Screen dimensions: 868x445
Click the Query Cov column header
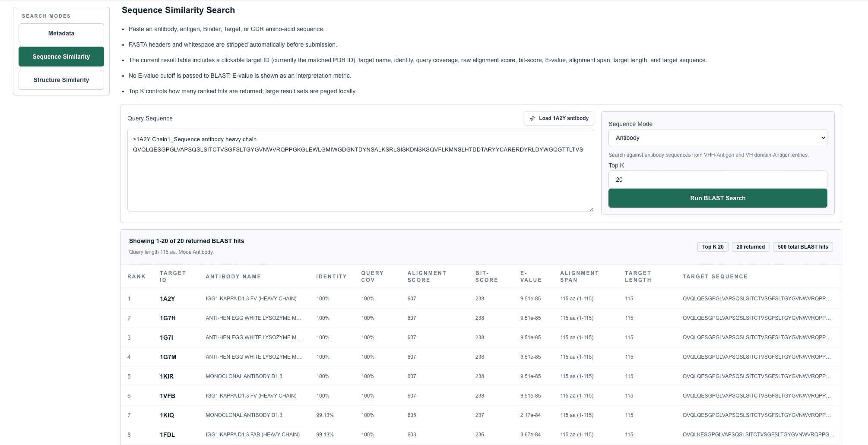372,277
